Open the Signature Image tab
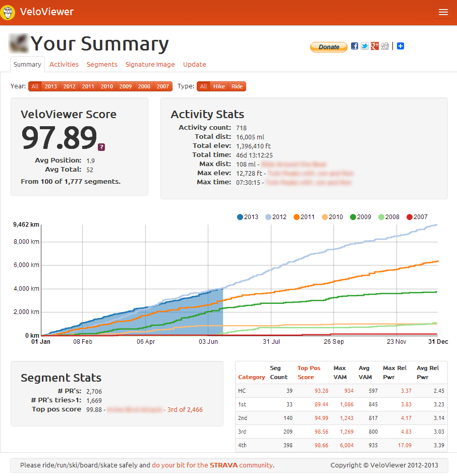Image resolution: width=457 pixels, height=476 pixels. (x=150, y=64)
